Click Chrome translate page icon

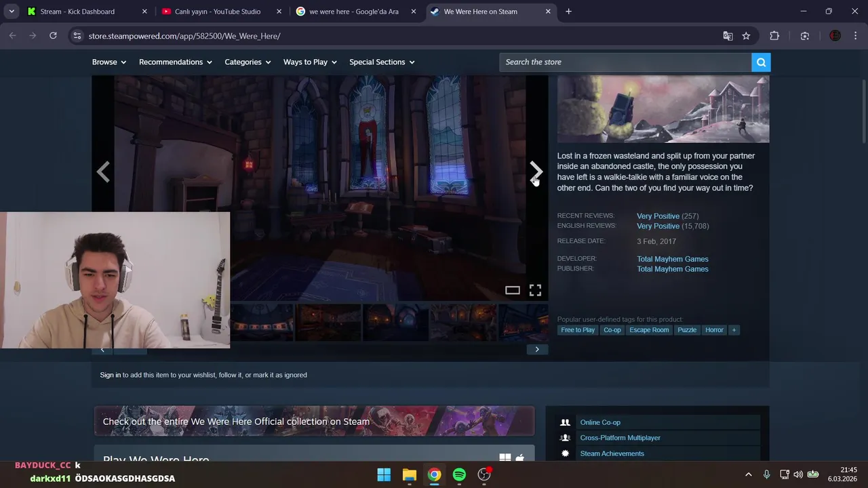click(728, 36)
